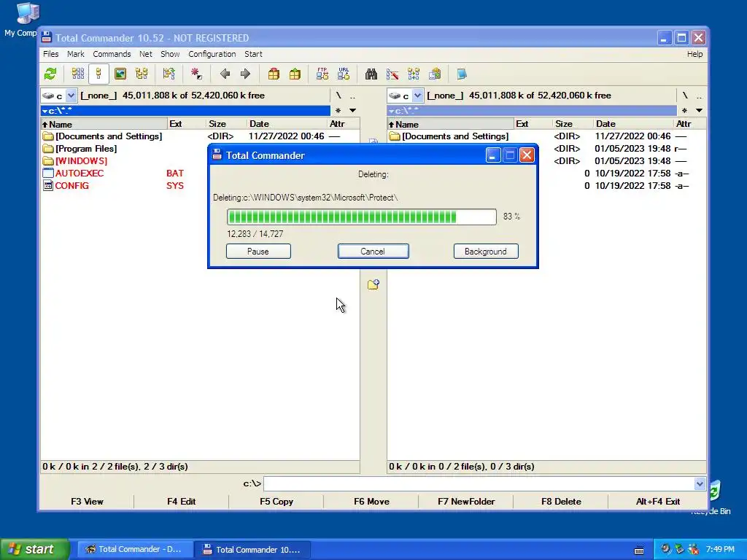Show the directory tree view icon
This screenshot has width=747, height=560.
pyautogui.click(x=142, y=74)
